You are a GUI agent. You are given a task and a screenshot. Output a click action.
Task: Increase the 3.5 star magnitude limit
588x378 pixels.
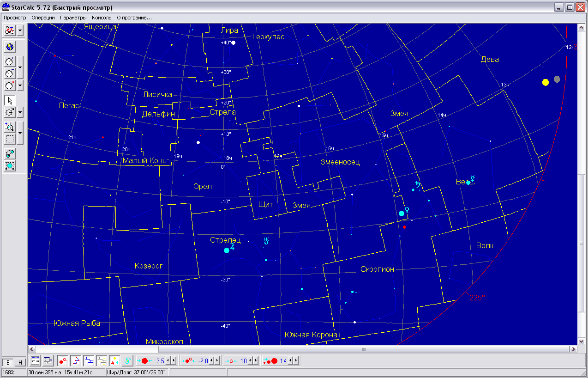pyautogui.click(x=174, y=360)
